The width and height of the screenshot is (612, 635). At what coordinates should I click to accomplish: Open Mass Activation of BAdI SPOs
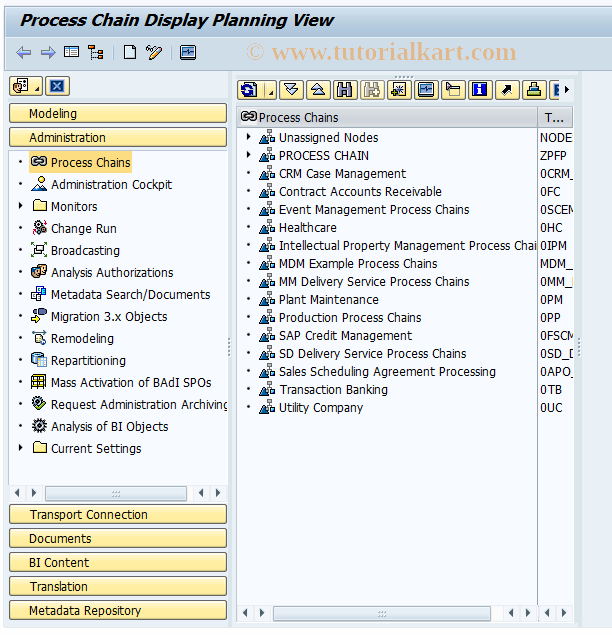131,383
